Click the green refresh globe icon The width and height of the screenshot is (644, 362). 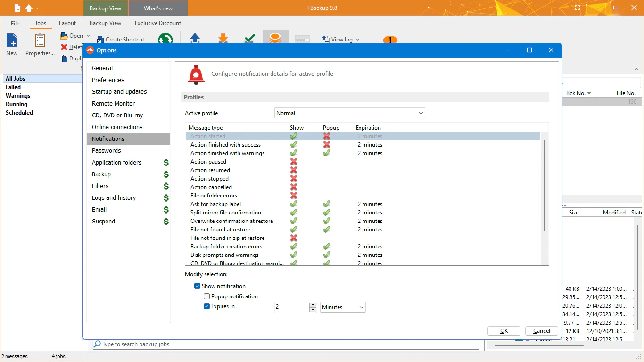tap(165, 39)
